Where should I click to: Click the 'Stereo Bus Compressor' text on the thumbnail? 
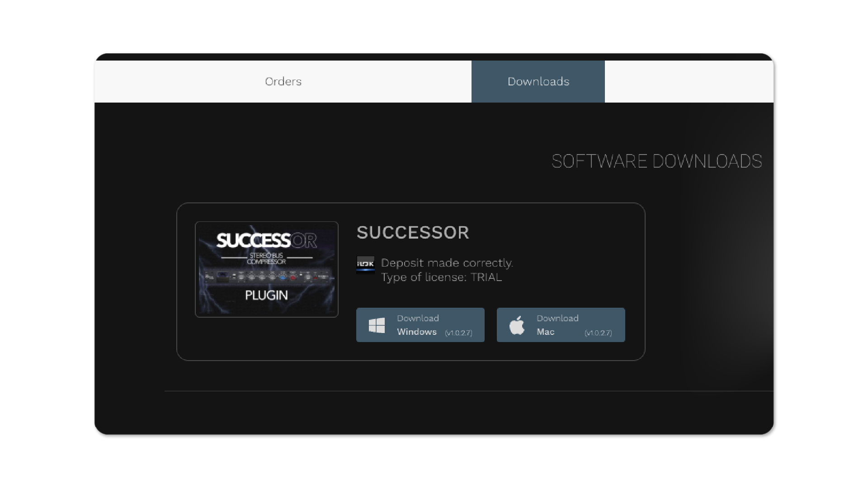click(x=266, y=258)
